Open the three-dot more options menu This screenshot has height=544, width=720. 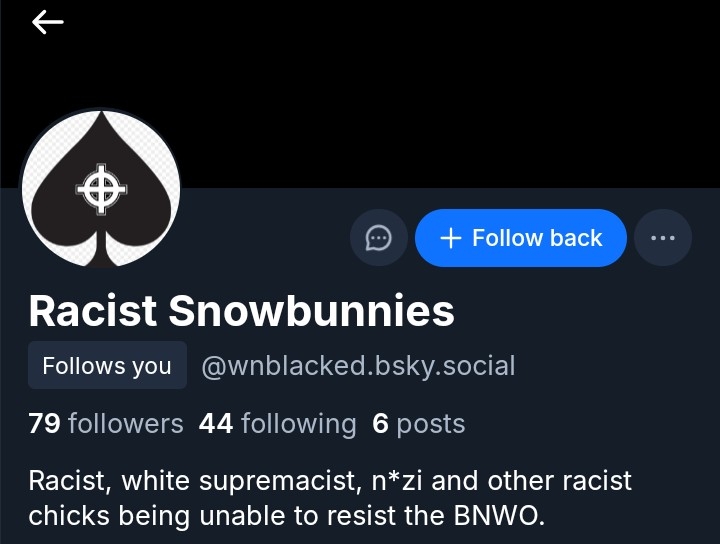pyautogui.click(x=662, y=238)
